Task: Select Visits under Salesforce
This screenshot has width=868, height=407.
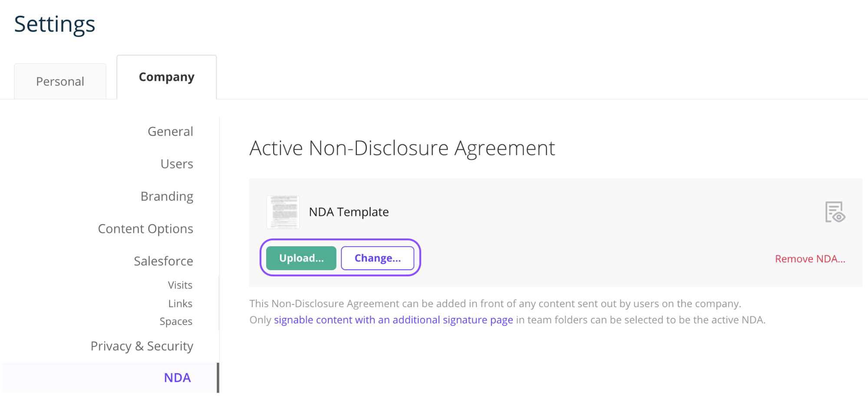Action: [180, 285]
